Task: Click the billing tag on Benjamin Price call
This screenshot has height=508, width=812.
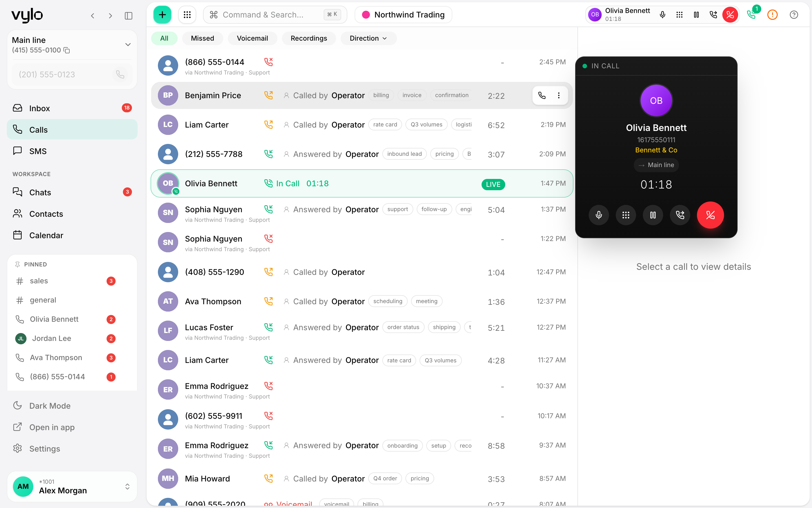Action: 381,95
